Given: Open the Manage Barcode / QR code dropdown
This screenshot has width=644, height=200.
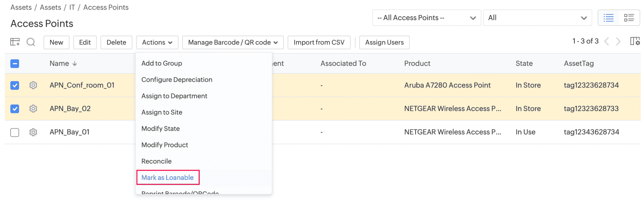Looking at the screenshot, I should [x=233, y=42].
